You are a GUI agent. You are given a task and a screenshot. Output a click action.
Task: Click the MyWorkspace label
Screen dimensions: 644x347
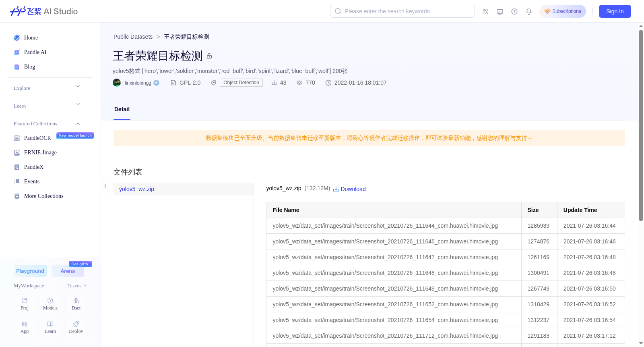click(29, 286)
